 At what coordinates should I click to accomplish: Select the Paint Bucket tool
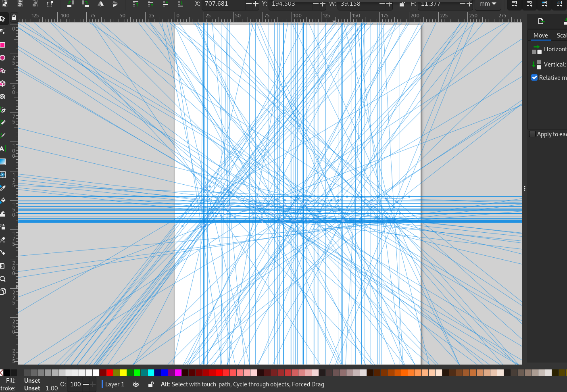coord(3,200)
